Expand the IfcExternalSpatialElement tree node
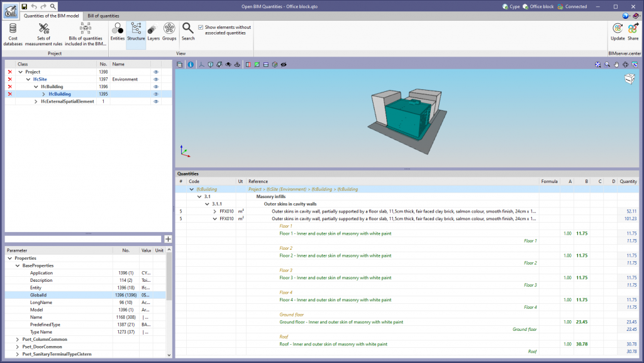Viewport: 644px width, 363px height. point(36,101)
